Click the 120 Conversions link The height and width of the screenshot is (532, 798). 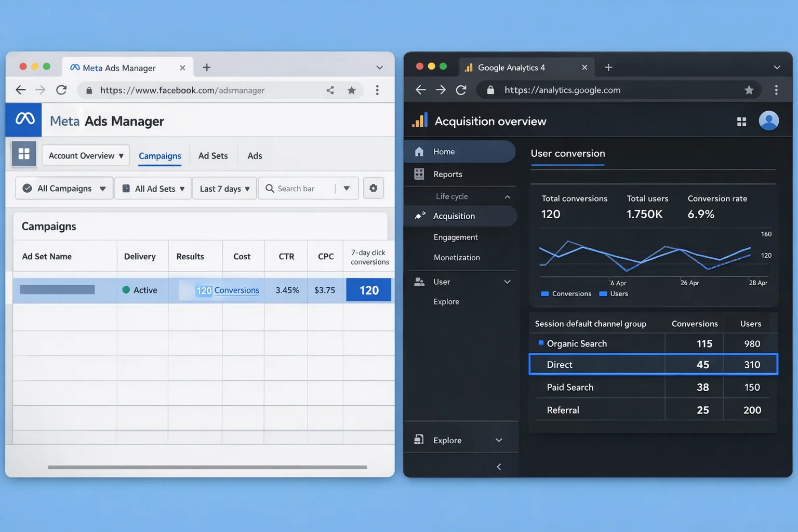click(x=236, y=290)
